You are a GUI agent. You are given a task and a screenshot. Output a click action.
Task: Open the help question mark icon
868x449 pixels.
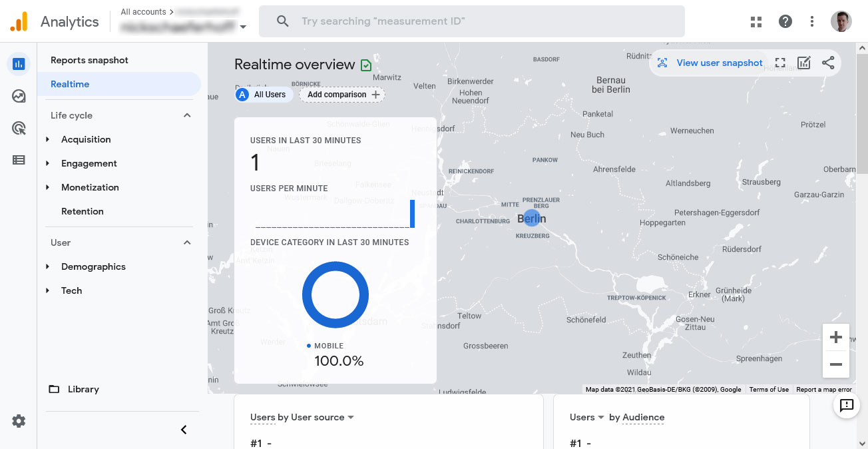pos(785,22)
